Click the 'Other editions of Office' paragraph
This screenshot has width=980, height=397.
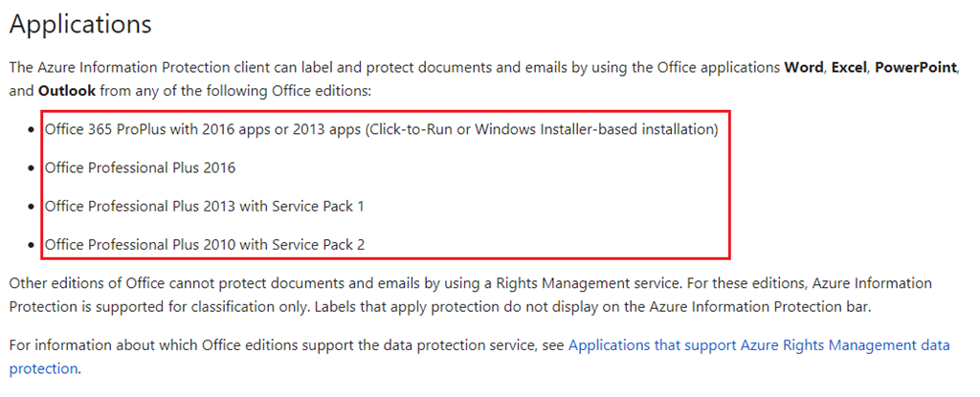(471, 295)
